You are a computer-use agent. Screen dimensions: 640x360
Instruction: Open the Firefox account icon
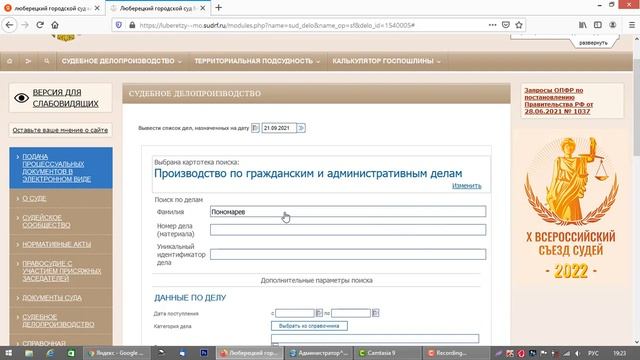pyautogui.click(x=613, y=25)
